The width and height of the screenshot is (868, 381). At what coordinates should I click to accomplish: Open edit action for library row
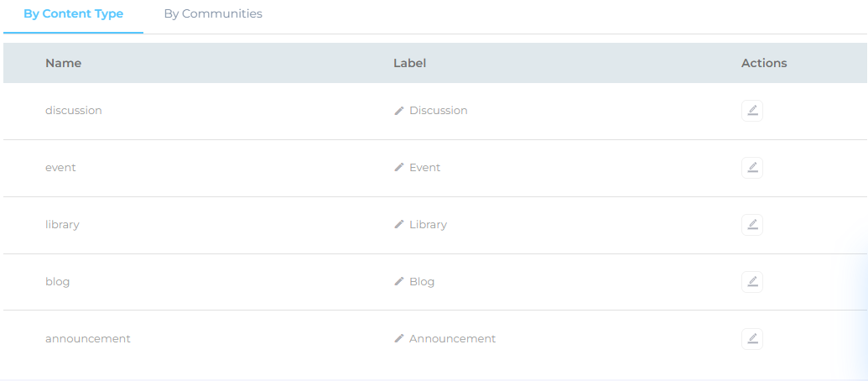752,225
